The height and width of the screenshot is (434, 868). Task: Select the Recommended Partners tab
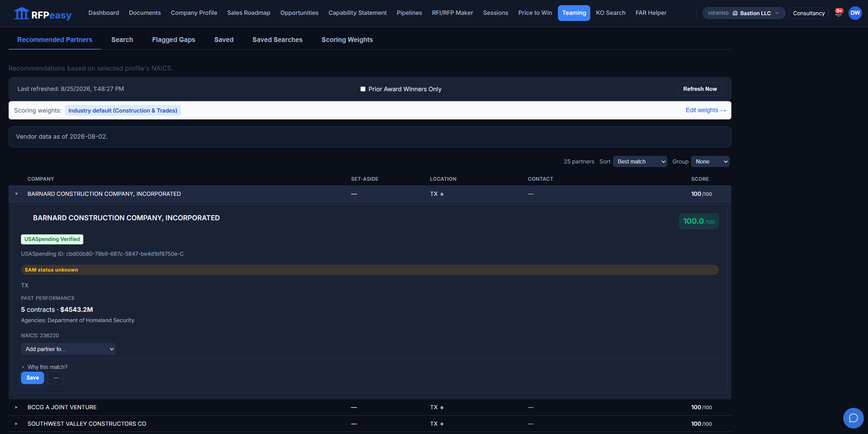pyautogui.click(x=55, y=40)
